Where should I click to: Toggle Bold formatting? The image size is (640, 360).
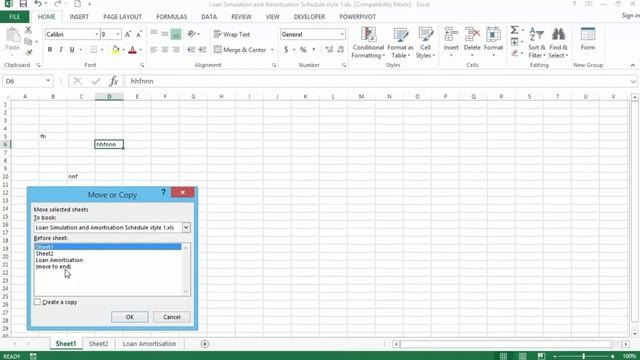click(50, 50)
